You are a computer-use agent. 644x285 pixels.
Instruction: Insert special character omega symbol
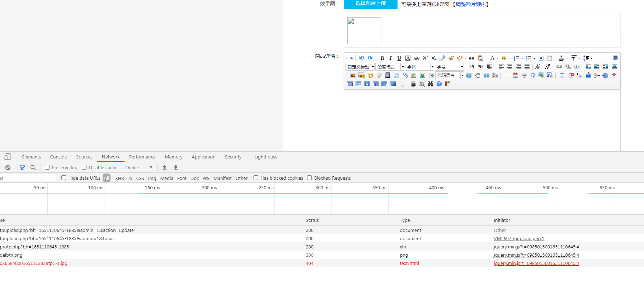tap(533, 75)
